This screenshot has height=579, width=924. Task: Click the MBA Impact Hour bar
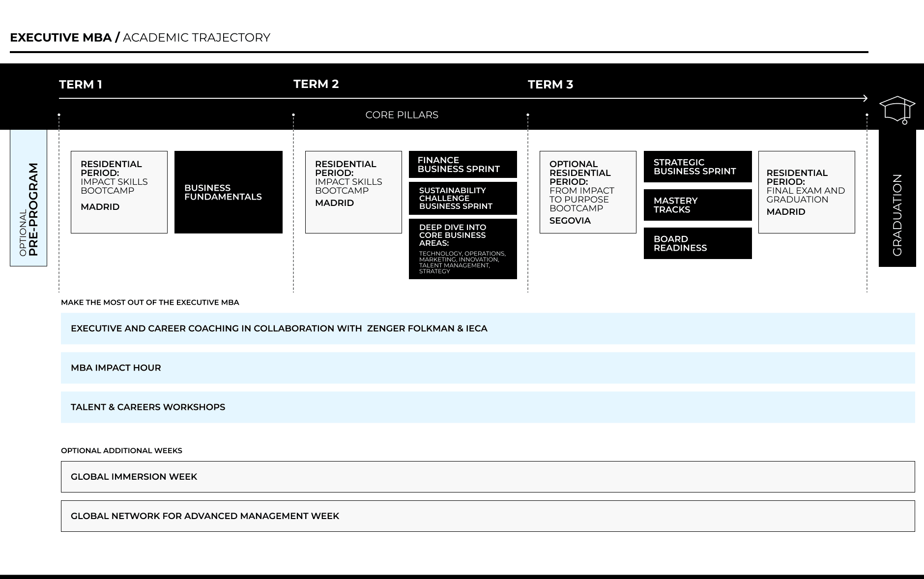click(488, 368)
